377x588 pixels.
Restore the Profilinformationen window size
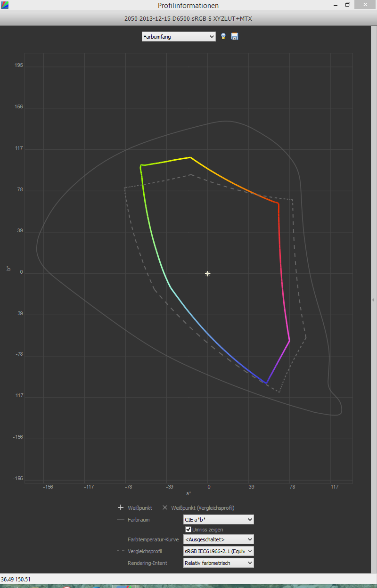tap(348, 5)
